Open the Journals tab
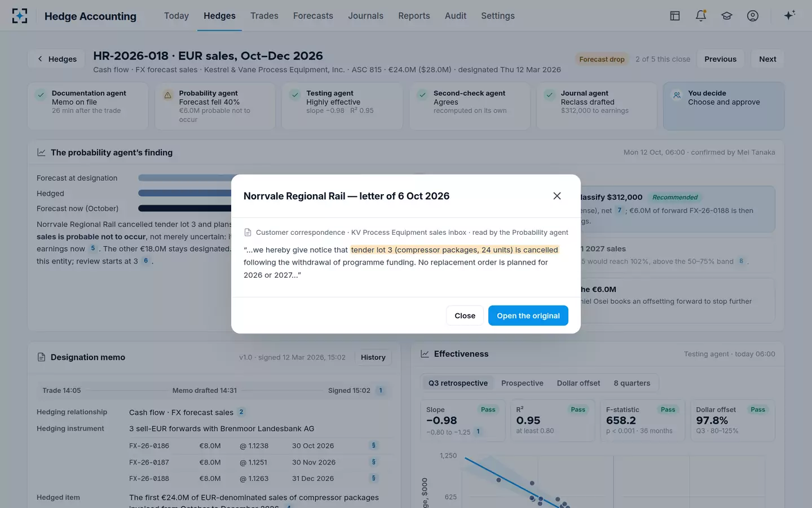Image resolution: width=812 pixels, height=508 pixels. click(365, 16)
